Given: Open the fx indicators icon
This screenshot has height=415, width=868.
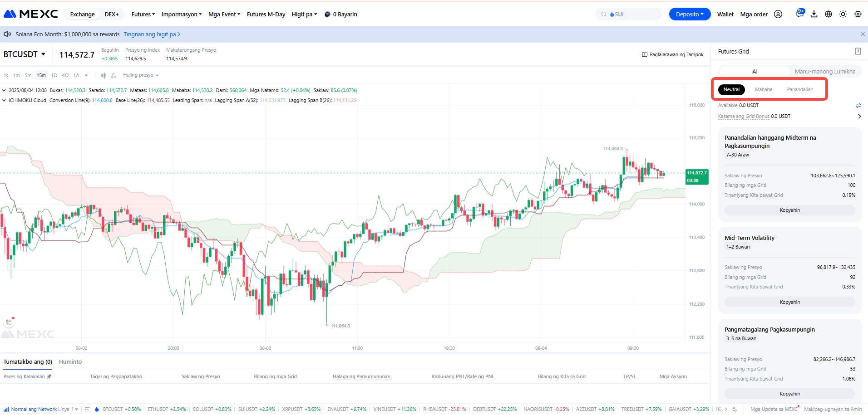Looking at the screenshot, I should [x=113, y=75].
